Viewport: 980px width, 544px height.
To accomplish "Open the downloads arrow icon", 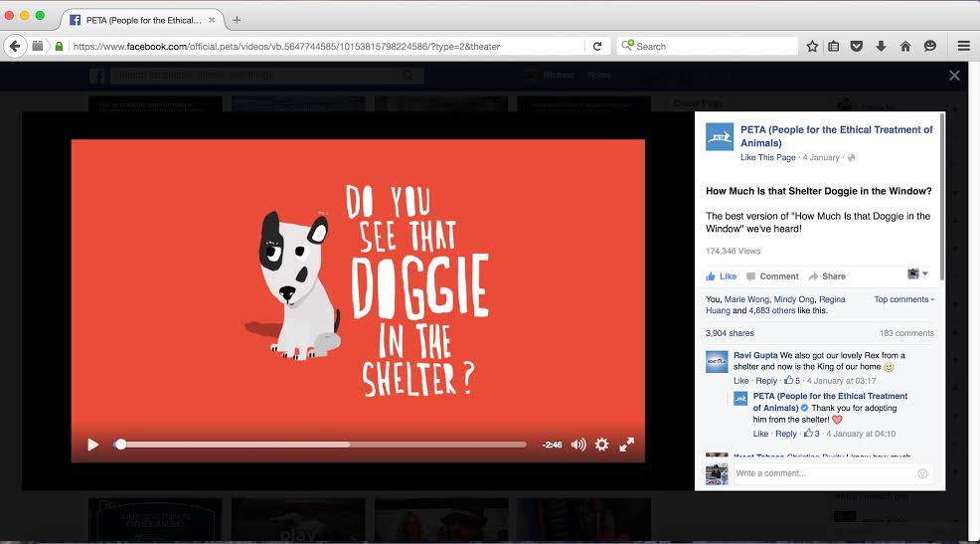I will coord(882,47).
